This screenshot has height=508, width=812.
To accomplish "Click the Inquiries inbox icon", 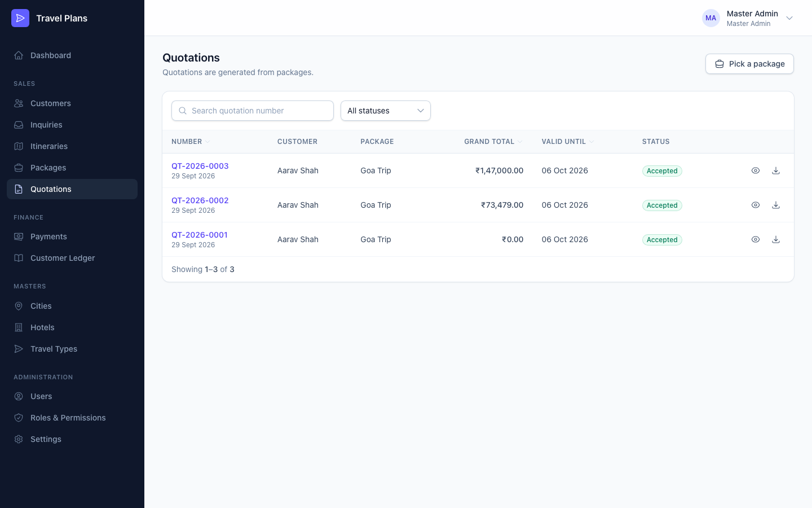I will point(19,125).
